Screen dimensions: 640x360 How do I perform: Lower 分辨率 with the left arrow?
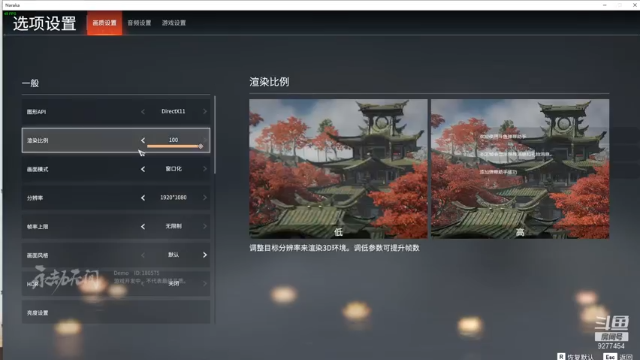click(x=143, y=198)
